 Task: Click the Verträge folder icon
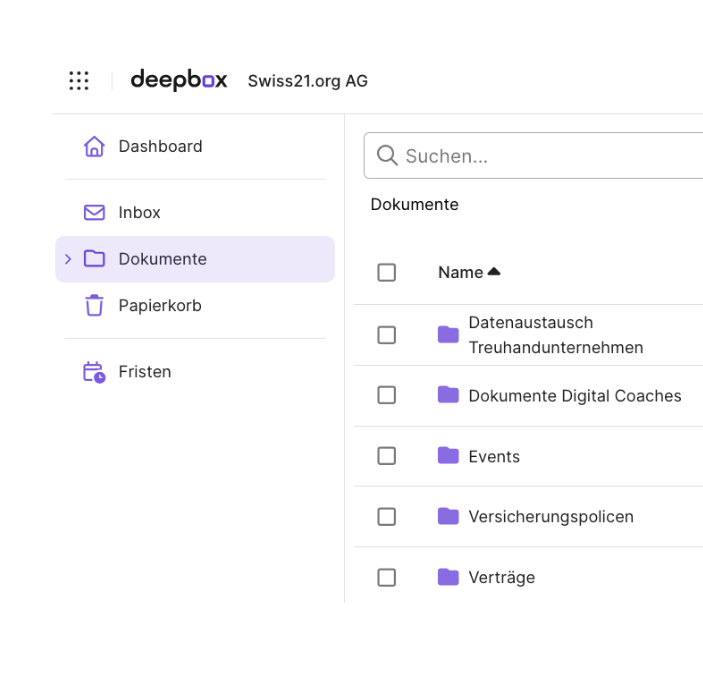click(448, 577)
